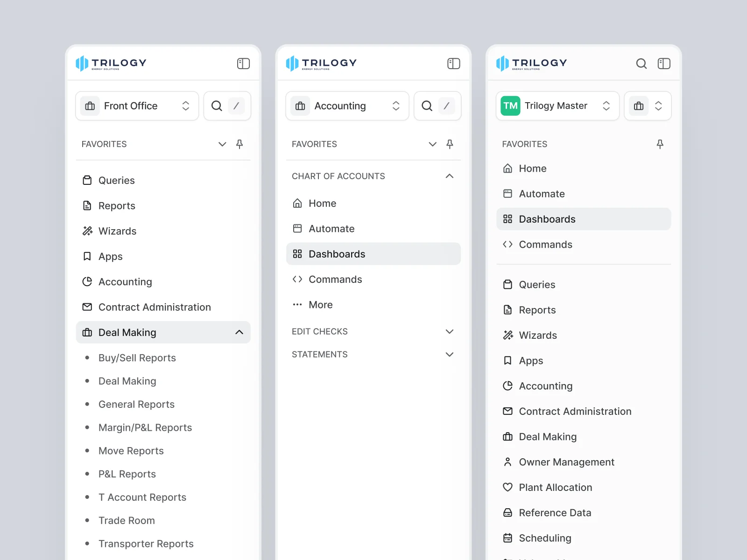Screen dimensions: 747x560
Task: Click Apps bookmark icon in Front Office panel
Action: 87,256
